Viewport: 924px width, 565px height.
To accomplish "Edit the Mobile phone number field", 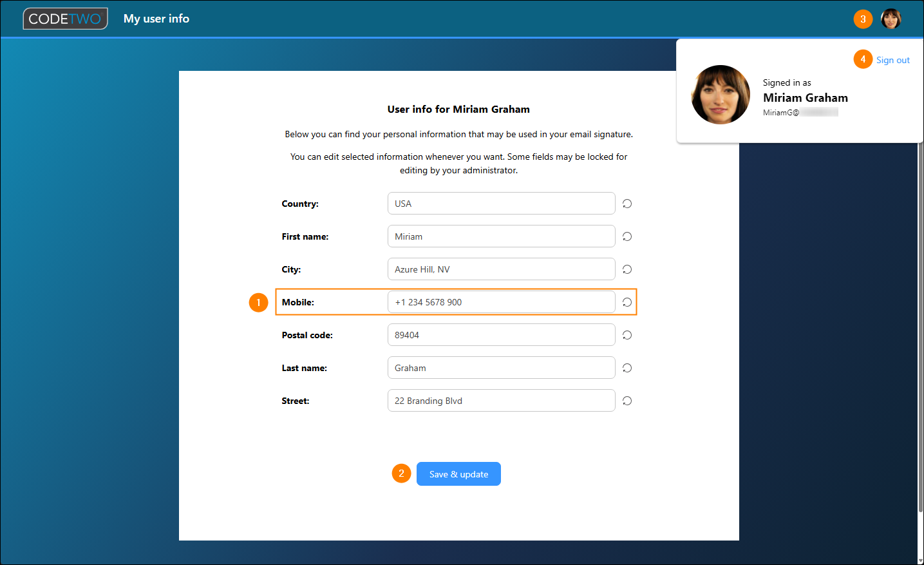I will pyautogui.click(x=501, y=302).
